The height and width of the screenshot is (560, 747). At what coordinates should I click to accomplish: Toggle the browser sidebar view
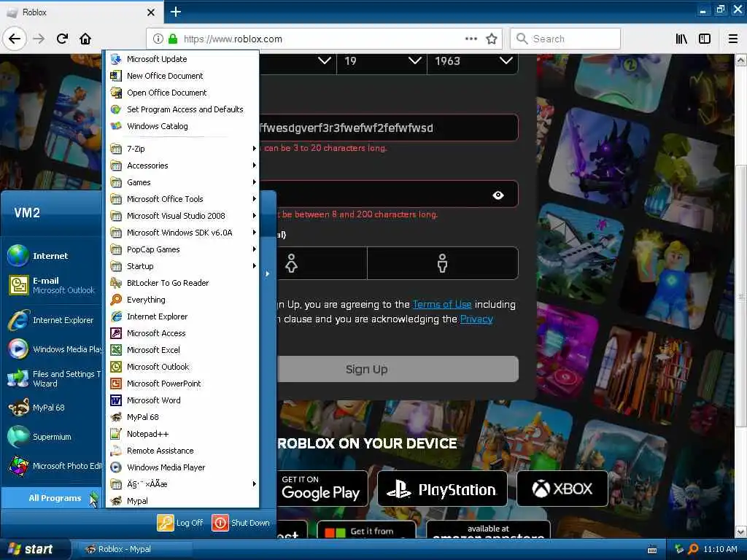(x=705, y=39)
